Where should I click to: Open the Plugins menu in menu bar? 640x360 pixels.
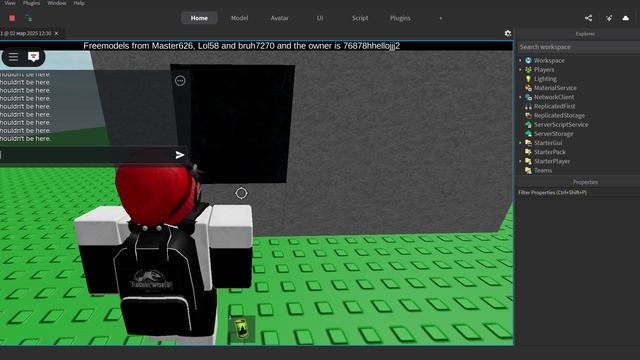pos(31,3)
